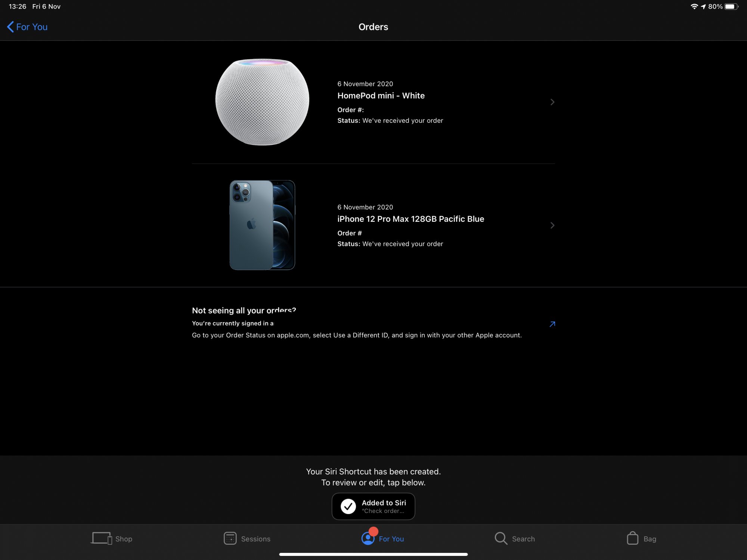Switch to the Sessions tab

tap(247, 538)
